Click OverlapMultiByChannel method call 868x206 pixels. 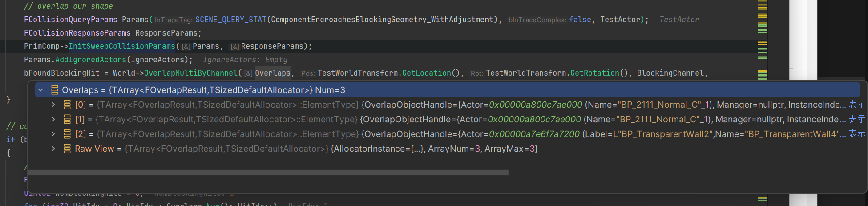191,73
